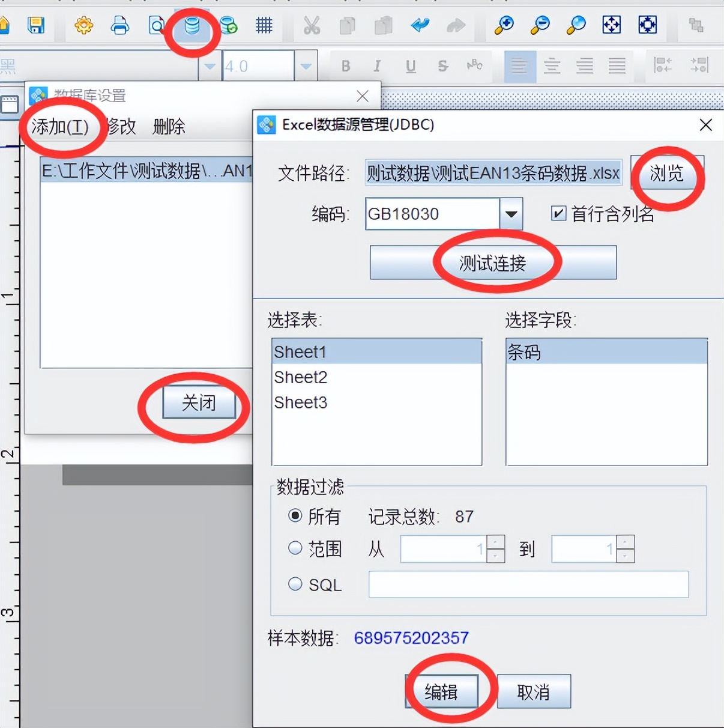Open the print icon in the toolbar
The image size is (724, 728).
[120, 25]
